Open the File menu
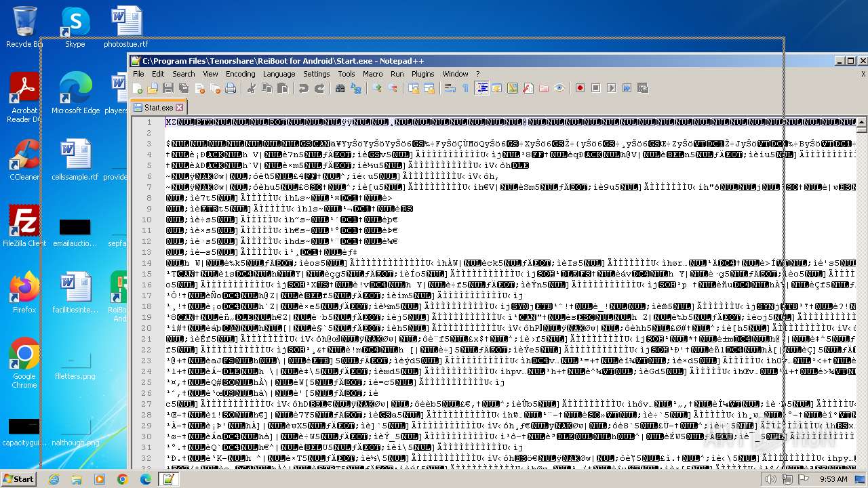 [138, 74]
